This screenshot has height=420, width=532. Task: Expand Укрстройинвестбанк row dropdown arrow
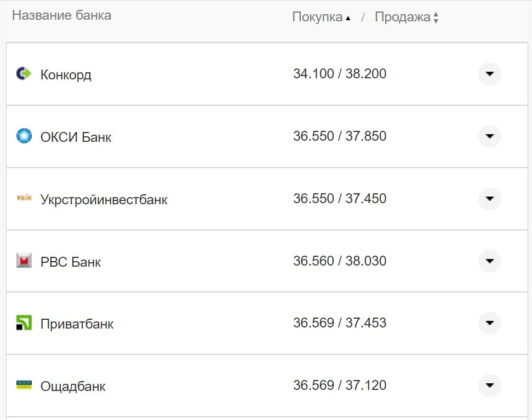click(489, 198)
